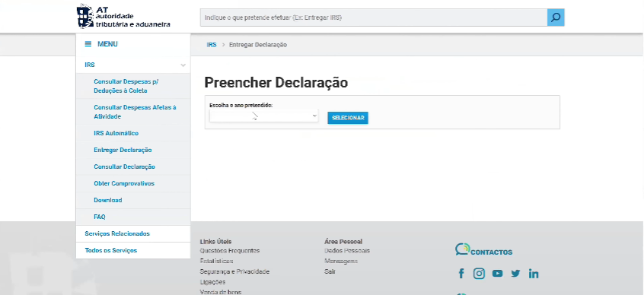The image size is (644, 295).
Task: Open the Twitter social icon
Action: point(515,273)
